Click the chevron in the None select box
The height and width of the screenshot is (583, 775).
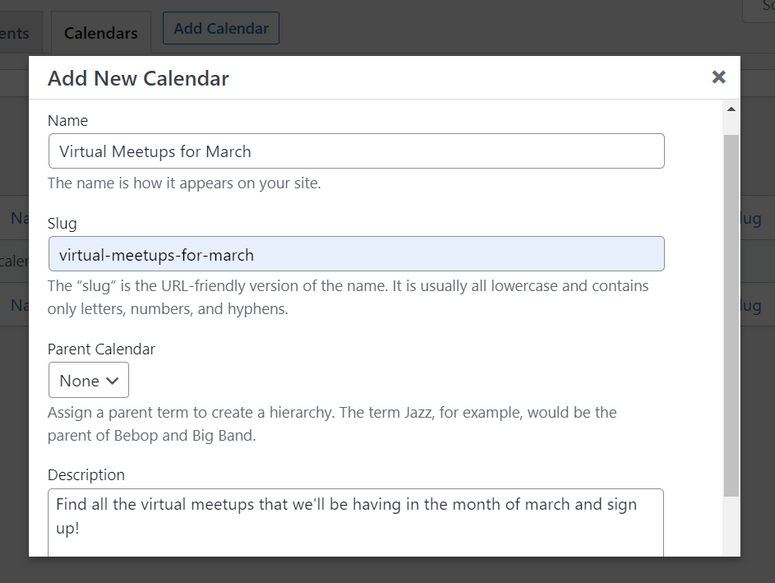click(x=112, y=381)
